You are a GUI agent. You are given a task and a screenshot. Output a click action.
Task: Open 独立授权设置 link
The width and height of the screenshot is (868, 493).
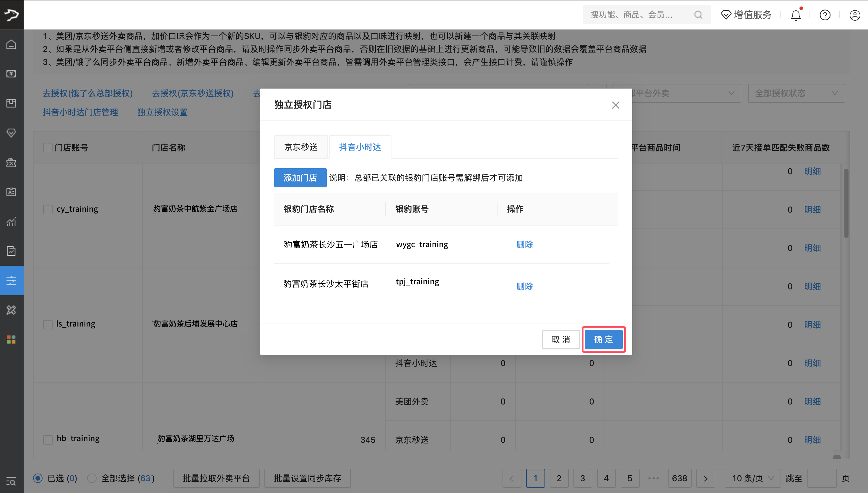pyautogui.click(x=162, y=112)
